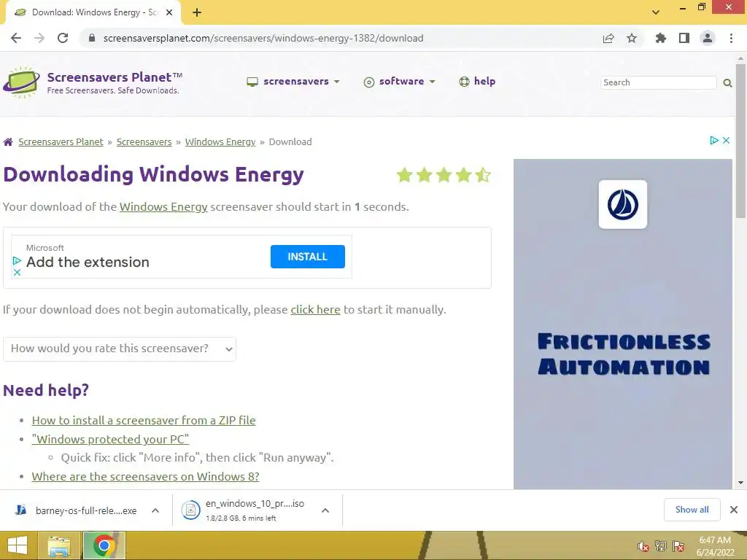Open Chrome's three-dot menu
The image size is (747, 560).
pos(731,38)
